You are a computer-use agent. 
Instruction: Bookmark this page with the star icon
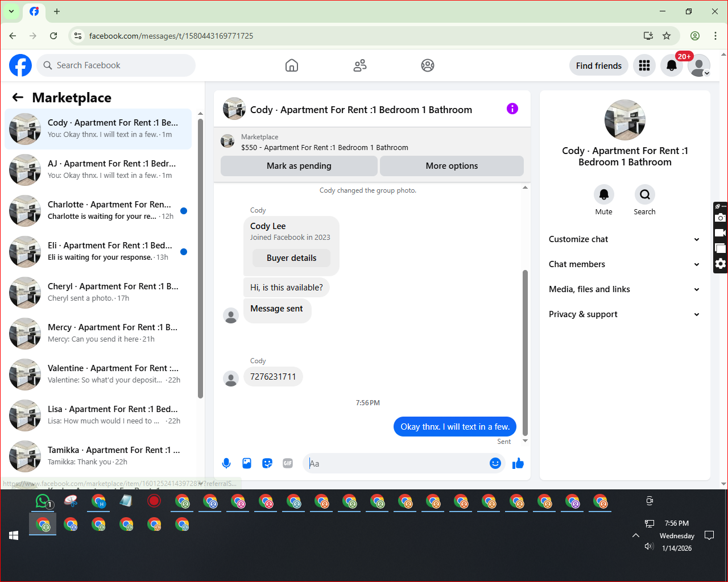tap(667, 36)
